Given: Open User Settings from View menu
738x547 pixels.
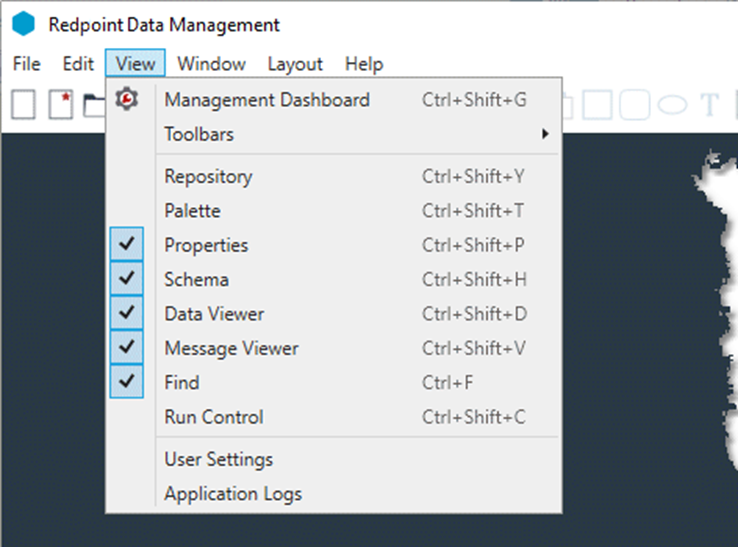Looking at the screenshot, I should pyautogui.click(x=218, y=460).
